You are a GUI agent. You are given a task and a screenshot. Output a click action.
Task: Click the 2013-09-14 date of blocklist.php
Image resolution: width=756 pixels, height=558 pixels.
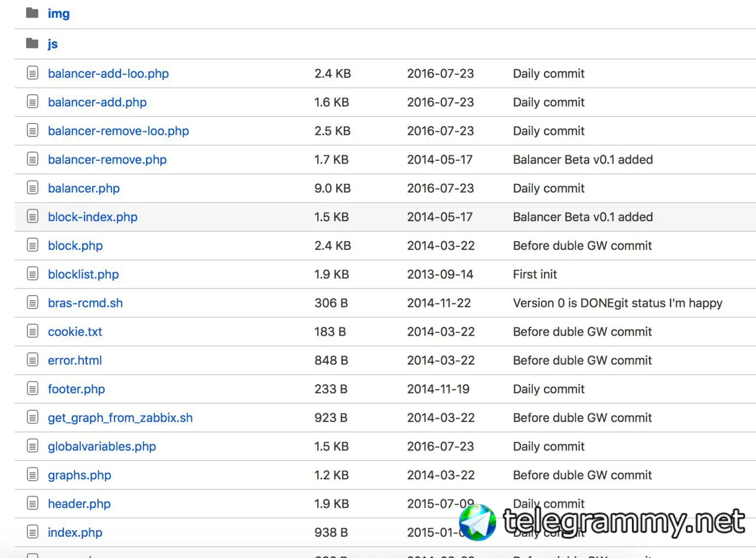click(440, 274)
